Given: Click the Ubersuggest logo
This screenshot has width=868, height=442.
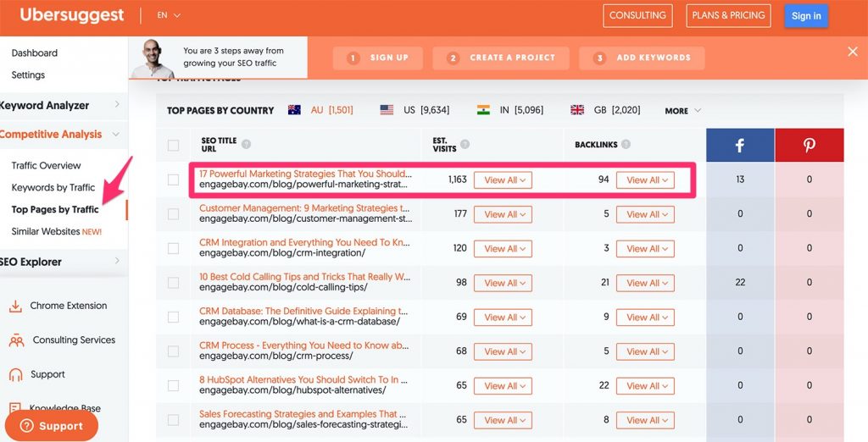Looking at the screenshot, I should click(71, 15).
